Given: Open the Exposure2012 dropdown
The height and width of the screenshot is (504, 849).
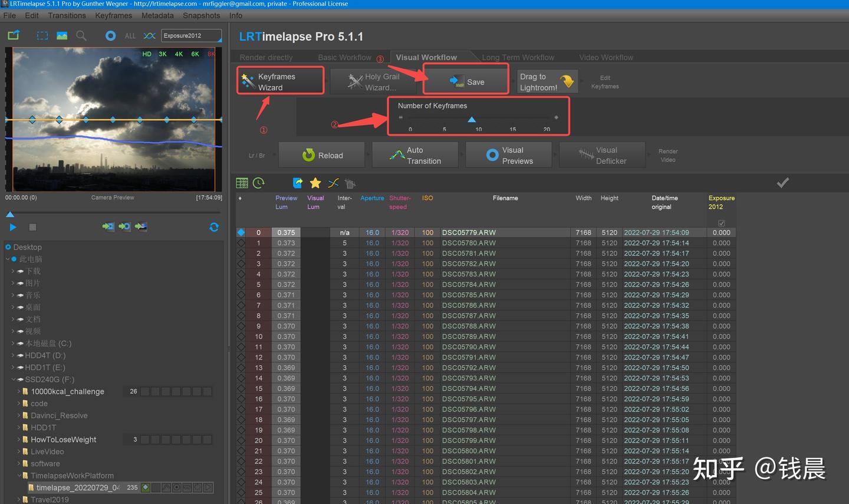Looking at the screenshot, I should [192, 36].
